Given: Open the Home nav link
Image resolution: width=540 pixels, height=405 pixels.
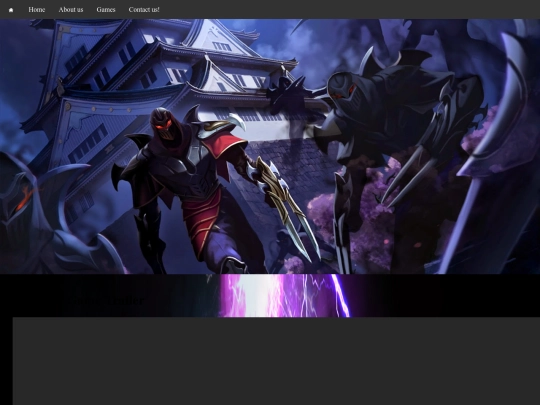Looking at the screenshot, I should tap(37, 10).
